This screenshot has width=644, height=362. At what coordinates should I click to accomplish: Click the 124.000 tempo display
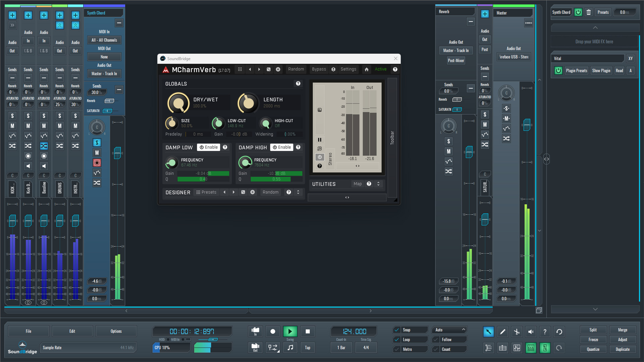click(x=355, y=331)
